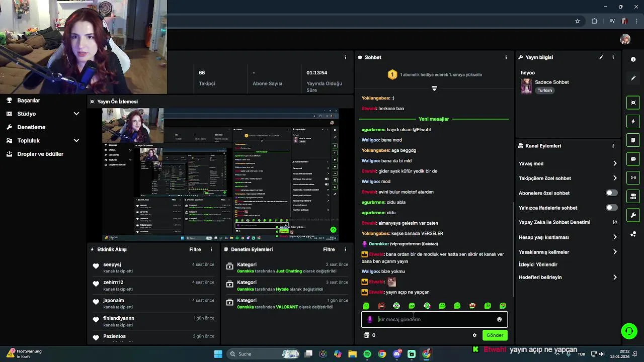Bookmark page with the star icon
The height and width of the screenshot is (362, 644).
pyautogui.click(x=578, y=21)
